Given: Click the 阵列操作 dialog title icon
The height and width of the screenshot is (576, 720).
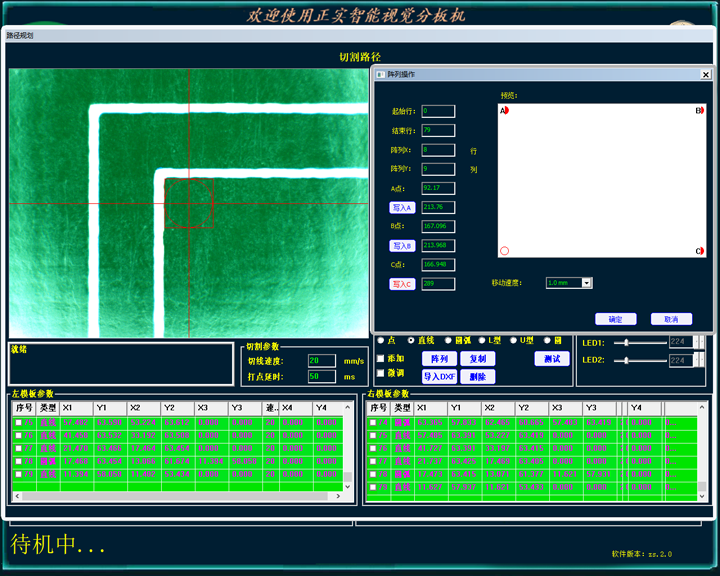Looking at the screenshot, I should [x=380, y=74].
